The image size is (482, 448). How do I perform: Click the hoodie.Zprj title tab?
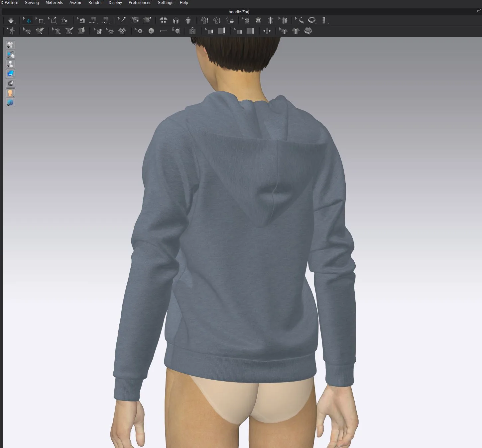238,12
